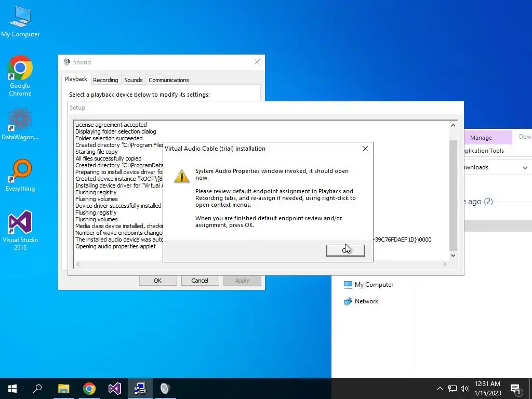The width and height of the screenshot is (532, 399).
Task: Select the Sound applet taskbar icon
Action: pos(165,389)
